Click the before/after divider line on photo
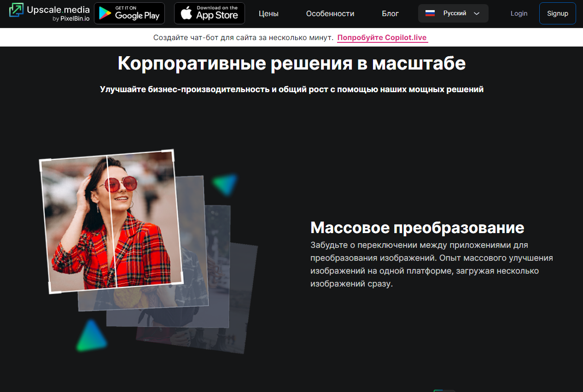The height and width of the screenshot is (392, 583). 112,221
